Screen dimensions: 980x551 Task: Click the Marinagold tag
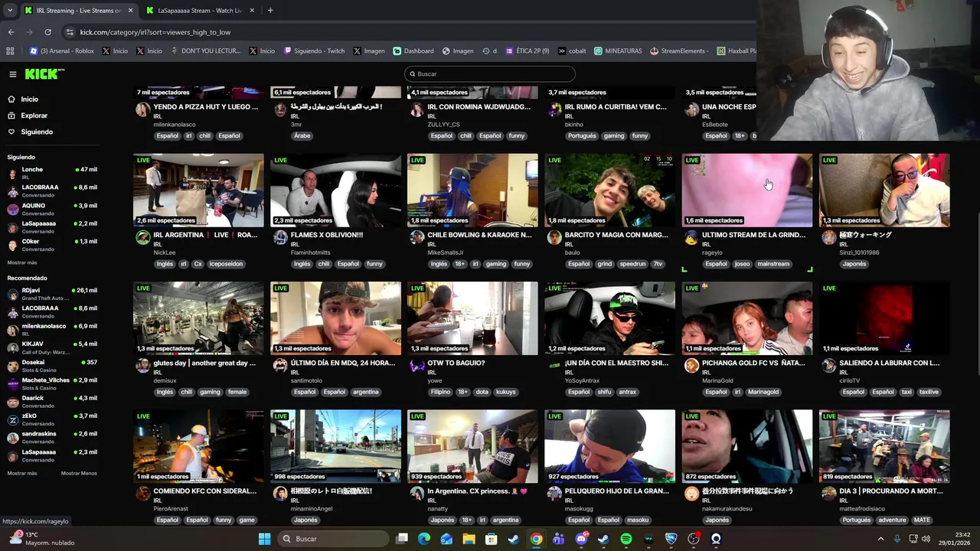coord(763,392)
